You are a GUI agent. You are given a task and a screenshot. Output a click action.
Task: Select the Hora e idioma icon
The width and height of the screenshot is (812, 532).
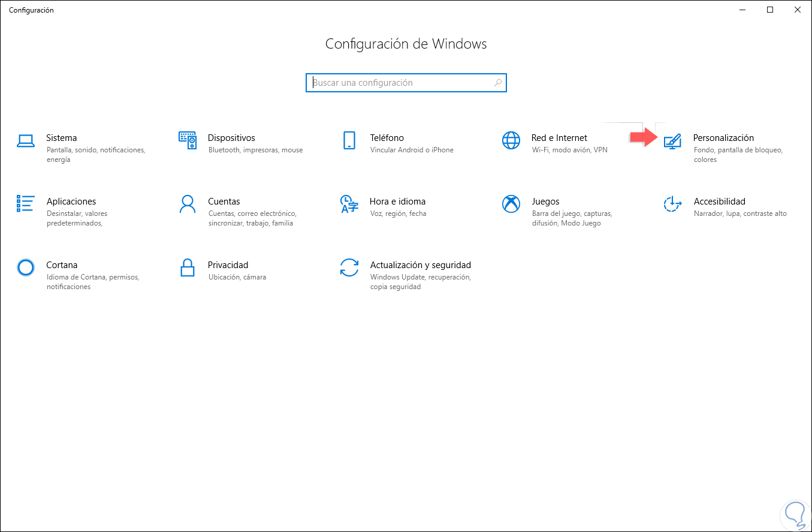[x=349, y=204]
